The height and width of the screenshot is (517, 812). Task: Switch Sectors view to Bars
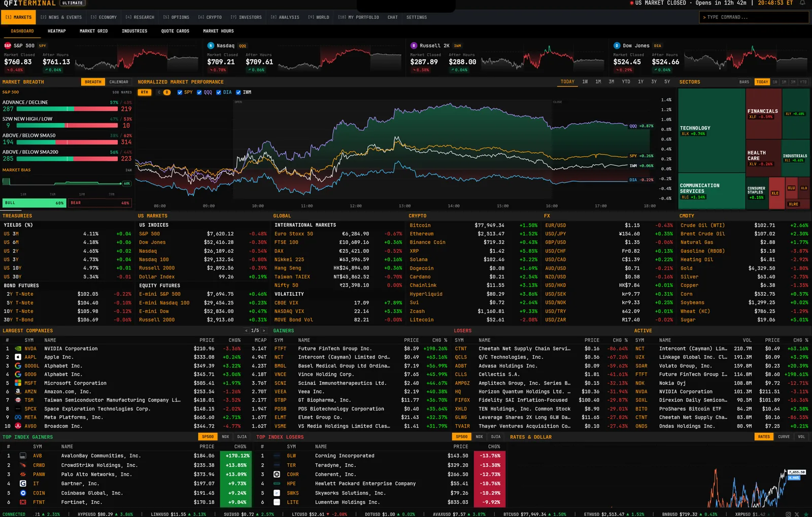pos(744,82)
